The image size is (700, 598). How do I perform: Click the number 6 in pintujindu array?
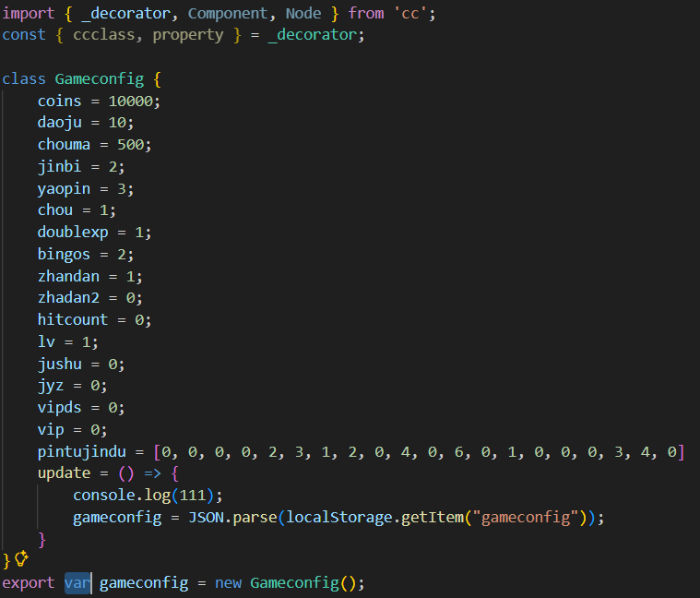[459, 452]
